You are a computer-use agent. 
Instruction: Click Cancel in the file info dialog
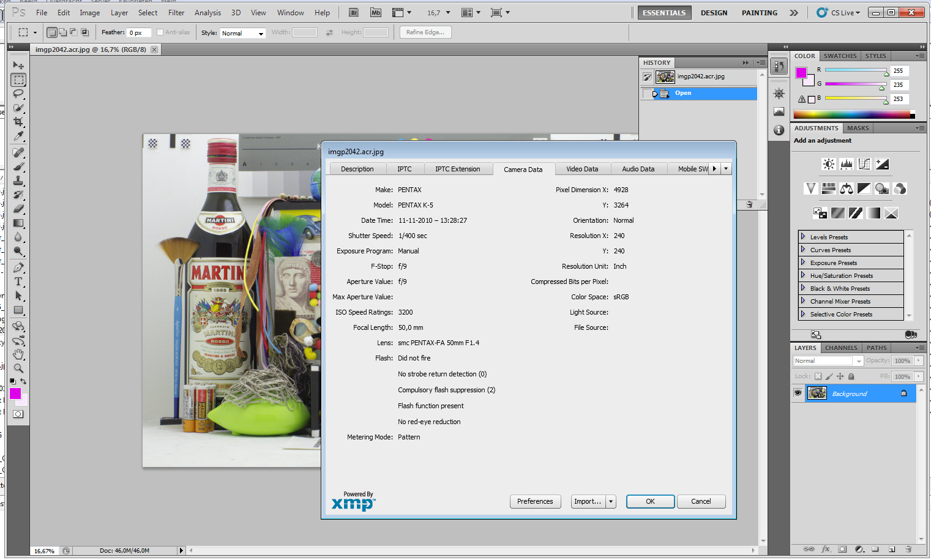(x=701, y=501)
